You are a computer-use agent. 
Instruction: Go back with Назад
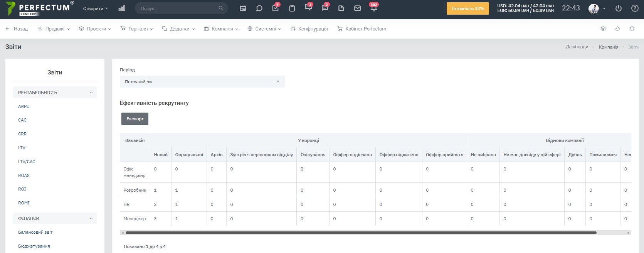click(17, 29)
